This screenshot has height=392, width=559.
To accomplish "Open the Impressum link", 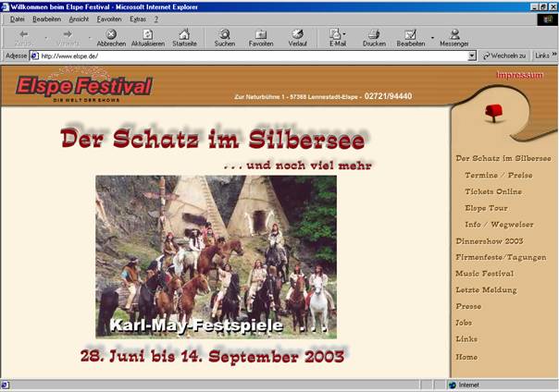I will 520,75.
